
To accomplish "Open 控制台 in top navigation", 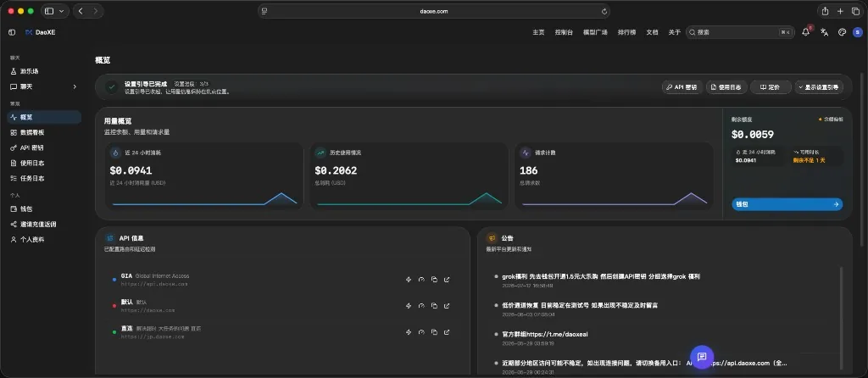I will click(564, 32).
